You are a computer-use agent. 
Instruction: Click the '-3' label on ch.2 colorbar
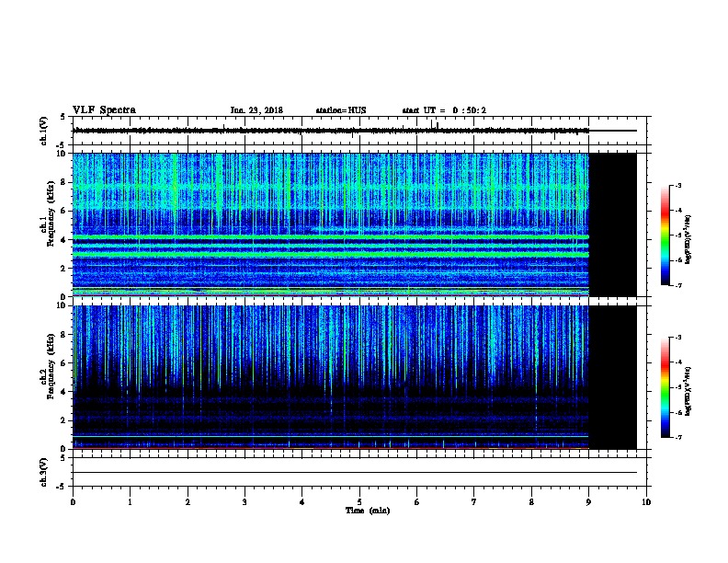click(677, 338)
